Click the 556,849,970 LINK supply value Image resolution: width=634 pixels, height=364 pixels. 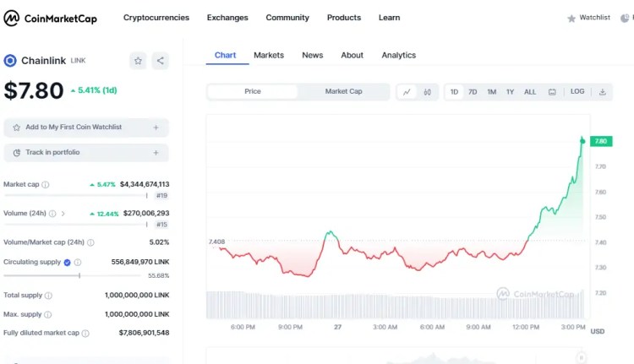pyautogui.click(x=140, y=262)
